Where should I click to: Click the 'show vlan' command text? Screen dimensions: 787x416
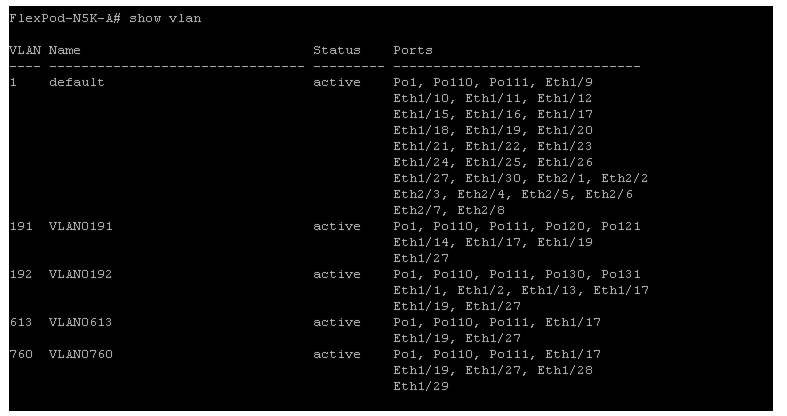click(x=165, y=19)
